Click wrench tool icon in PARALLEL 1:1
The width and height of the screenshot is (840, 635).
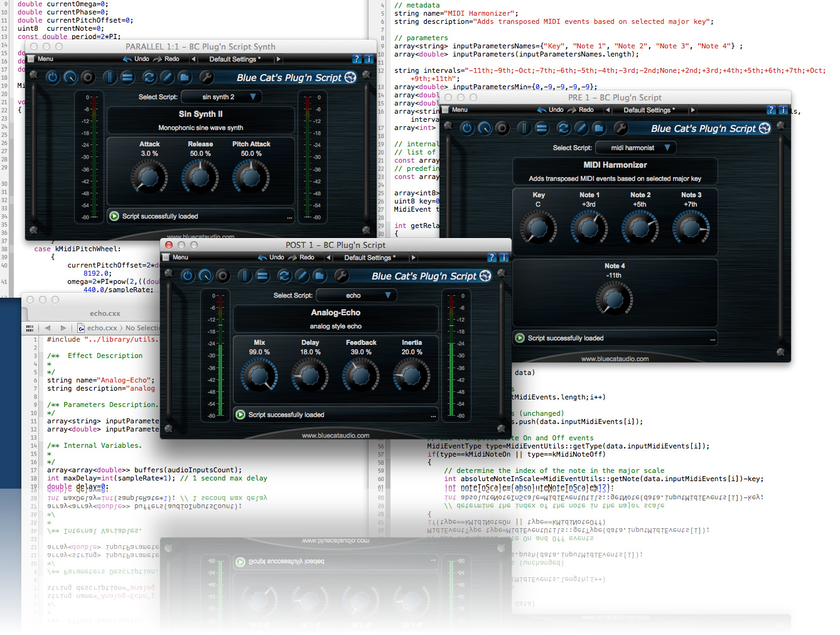[206, 77]
